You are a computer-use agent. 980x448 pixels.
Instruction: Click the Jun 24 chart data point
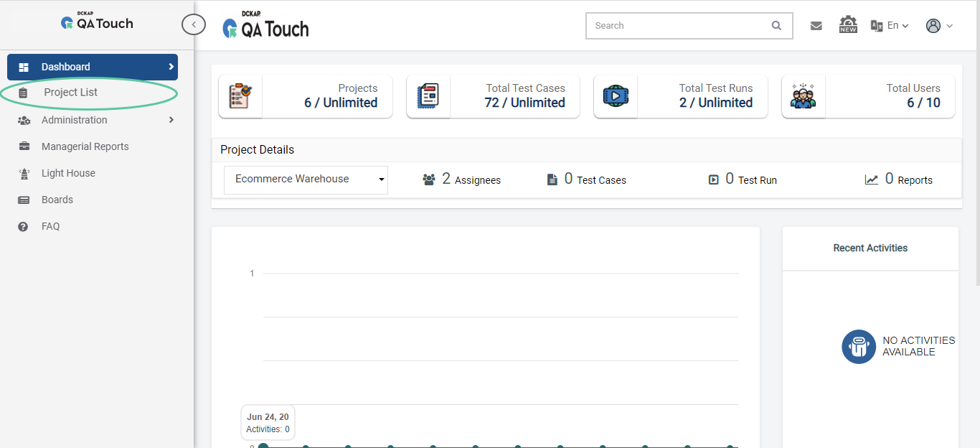pos(263,446)
